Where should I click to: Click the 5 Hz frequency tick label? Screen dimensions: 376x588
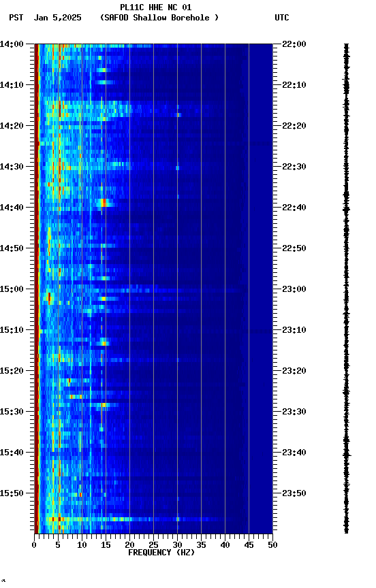(x=58, y=545)
